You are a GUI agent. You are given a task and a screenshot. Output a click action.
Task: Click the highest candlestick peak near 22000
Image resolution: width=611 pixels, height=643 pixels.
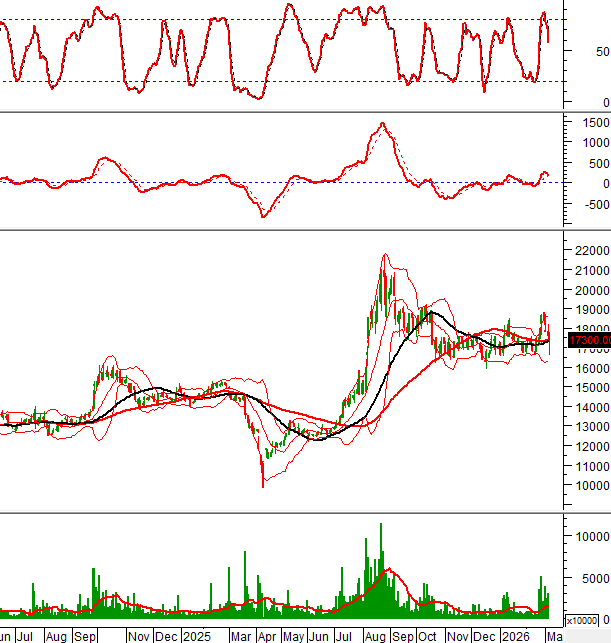pos(382,256)
